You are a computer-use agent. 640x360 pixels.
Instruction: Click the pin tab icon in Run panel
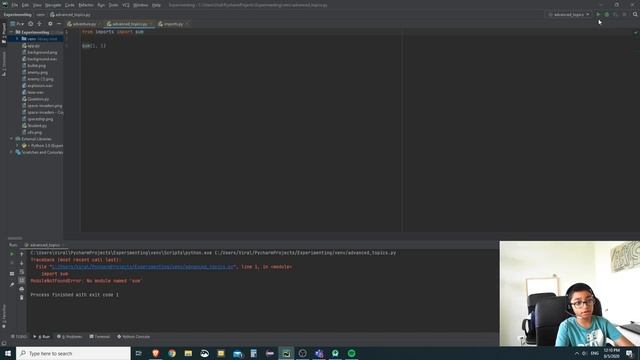coord(12,284)
